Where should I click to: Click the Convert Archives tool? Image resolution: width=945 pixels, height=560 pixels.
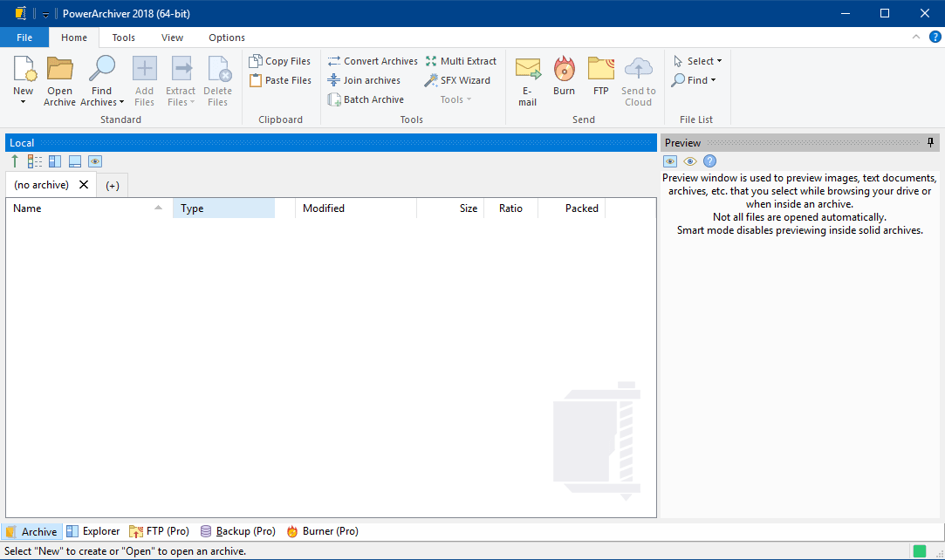pyautogui.click(x=373, y=61)
